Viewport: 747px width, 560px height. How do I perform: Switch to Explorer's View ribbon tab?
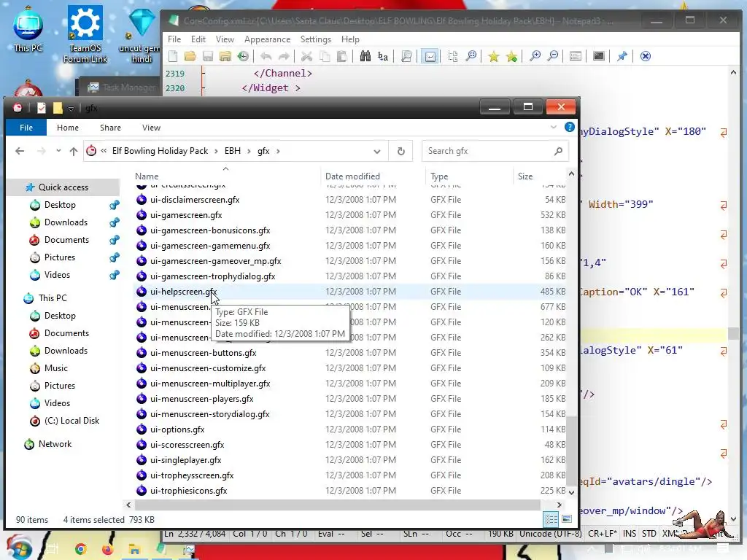click(151, 128)
